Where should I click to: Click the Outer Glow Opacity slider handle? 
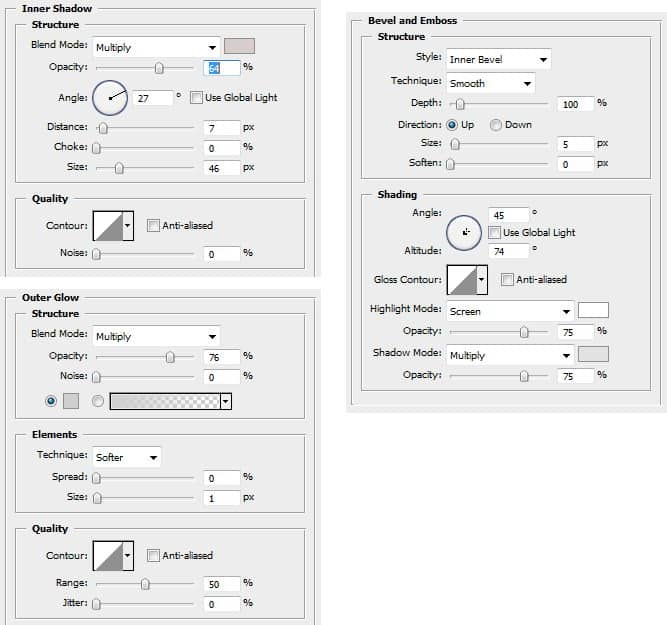(x=170, y=357)
